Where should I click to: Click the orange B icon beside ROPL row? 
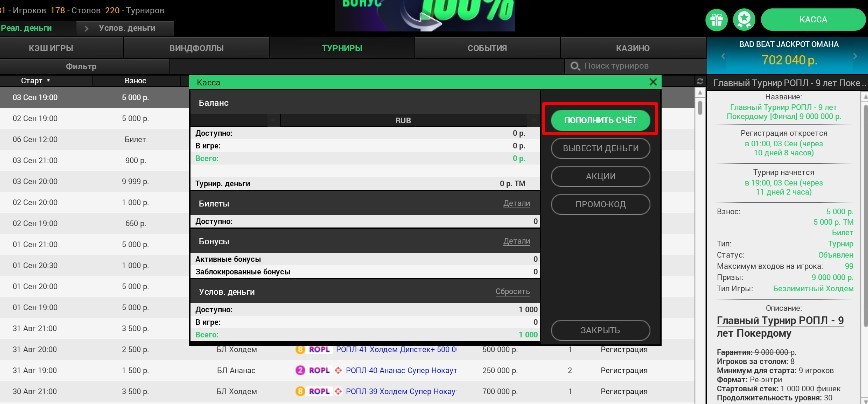299,350
